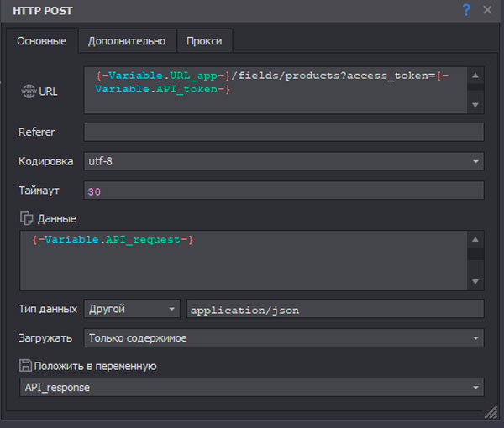Focus the empty Referer field
Screen dimensions: 504x428
(284, 133)
